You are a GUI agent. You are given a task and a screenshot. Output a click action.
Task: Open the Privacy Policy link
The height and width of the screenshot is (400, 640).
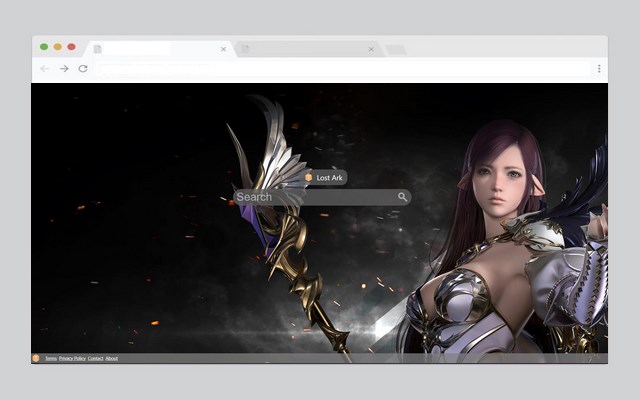72,358
